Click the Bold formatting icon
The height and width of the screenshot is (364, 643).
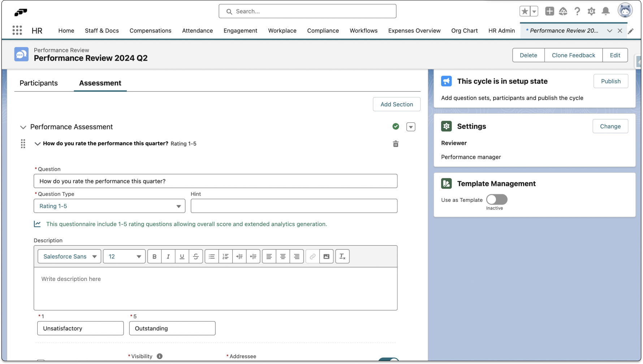tap(154, 256)
